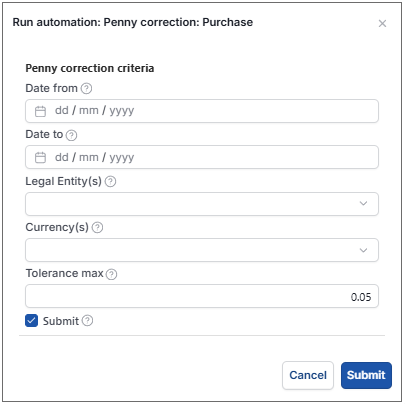Expand the Currency(s) dropdown

202,250
